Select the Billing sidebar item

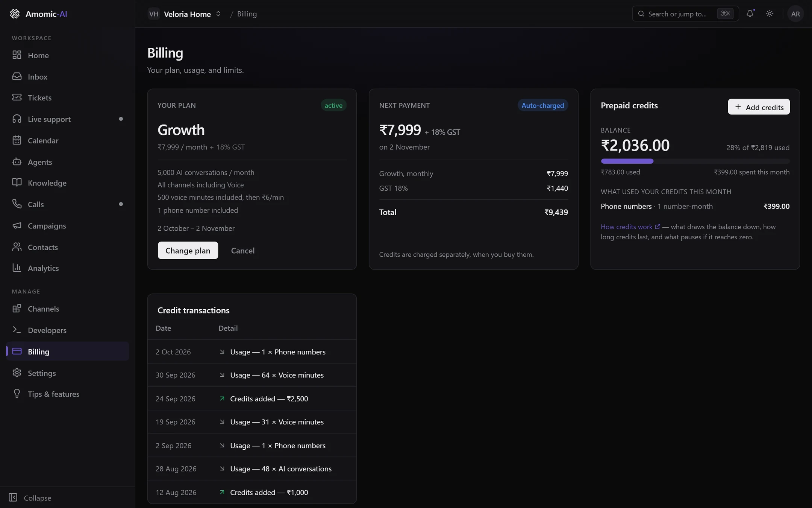68,351
